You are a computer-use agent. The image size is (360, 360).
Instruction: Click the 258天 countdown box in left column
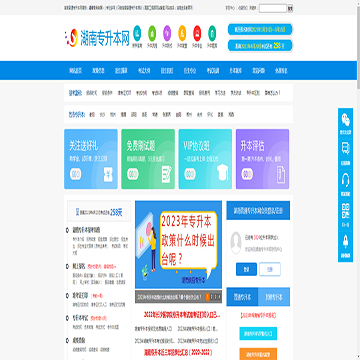(x=99, y=211)
